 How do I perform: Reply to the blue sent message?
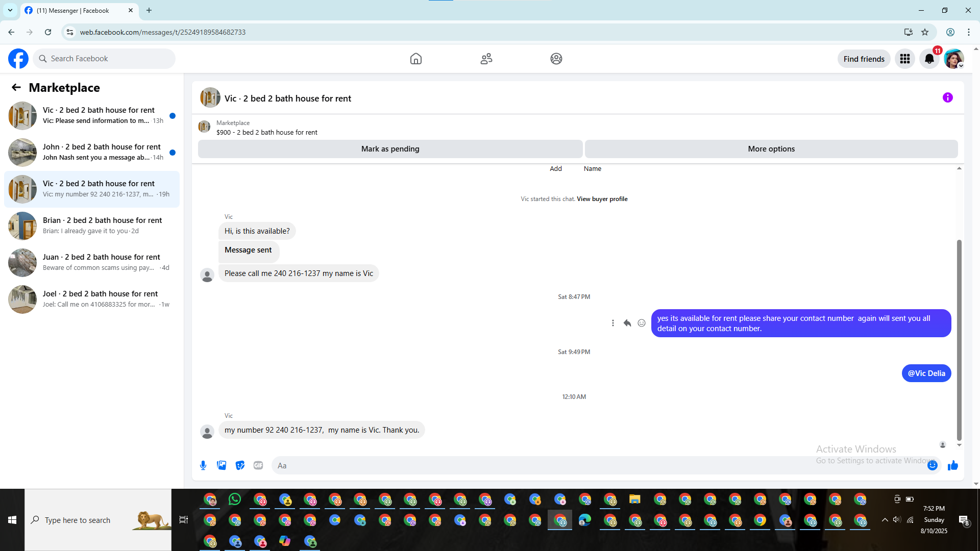click(x=627, y=323)
